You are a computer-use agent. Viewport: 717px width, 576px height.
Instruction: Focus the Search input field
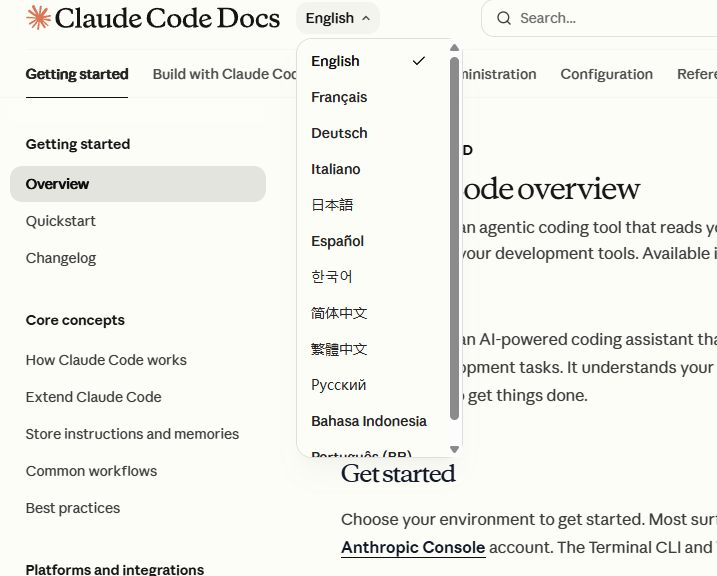(x=599, y=18)
